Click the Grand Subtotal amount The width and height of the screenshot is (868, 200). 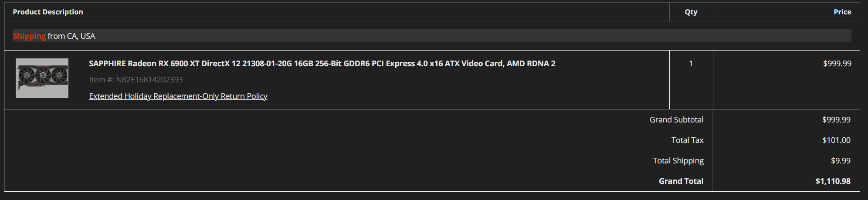tap(836, 120)
